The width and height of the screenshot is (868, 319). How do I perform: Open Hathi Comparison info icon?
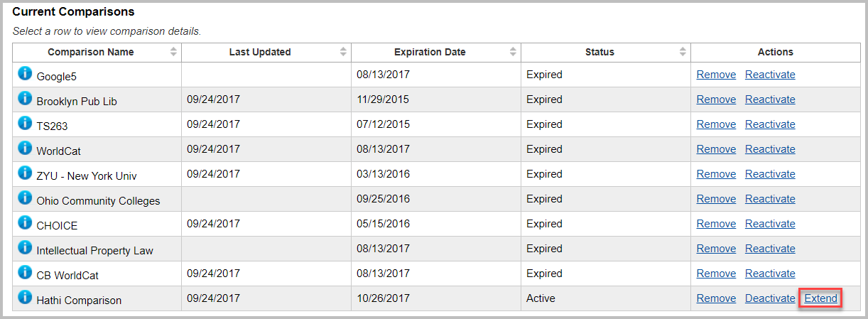tap(26, 297)
